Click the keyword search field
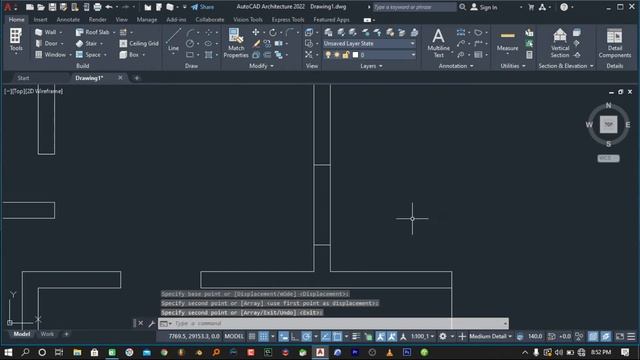 point(414,7)
